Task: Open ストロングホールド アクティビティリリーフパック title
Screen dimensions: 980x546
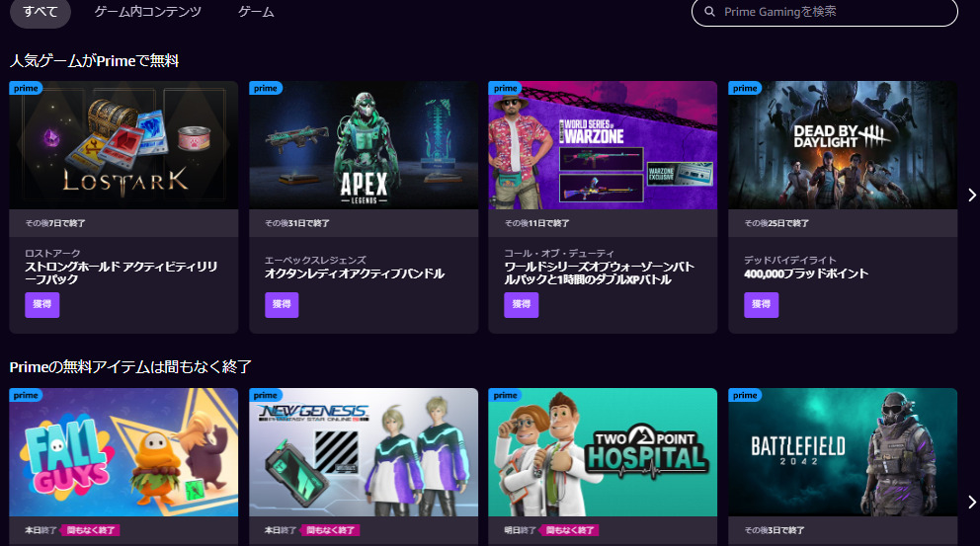Action: point(122,273)
